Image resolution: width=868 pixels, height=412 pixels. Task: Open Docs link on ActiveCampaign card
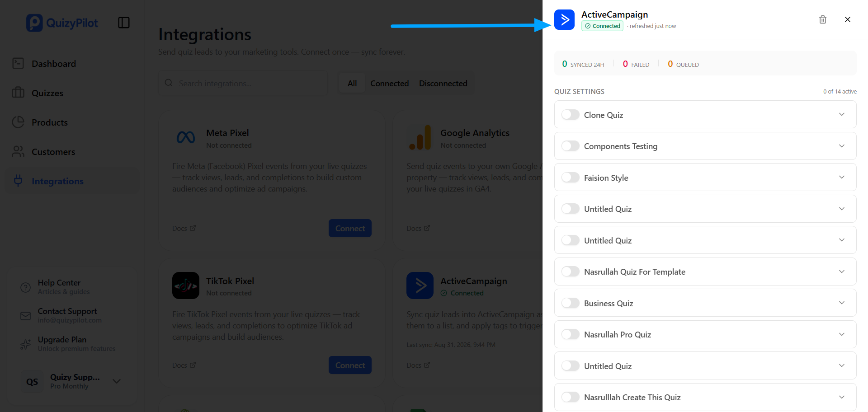click(418, 365)
